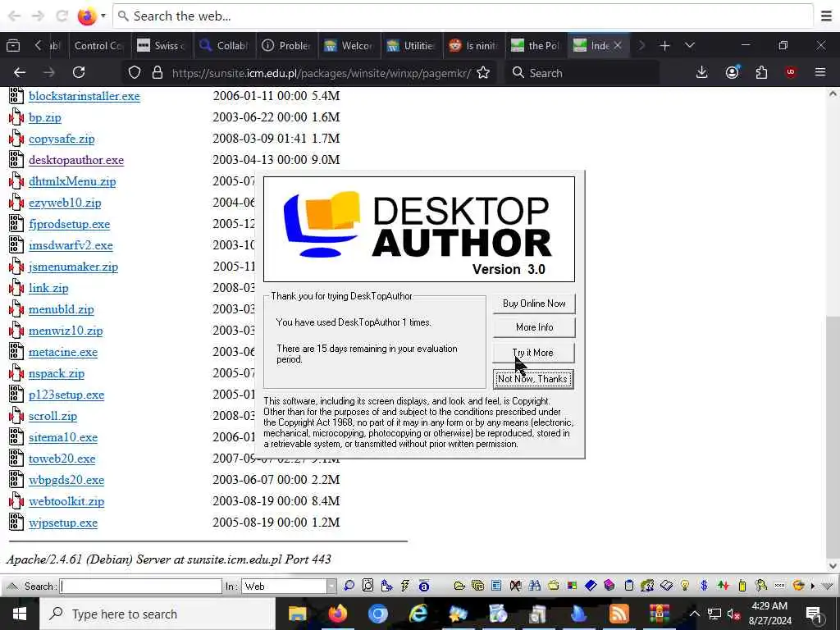
Task: Open blockstarinstaller.exe download link
Action: (x=84, y=96)
